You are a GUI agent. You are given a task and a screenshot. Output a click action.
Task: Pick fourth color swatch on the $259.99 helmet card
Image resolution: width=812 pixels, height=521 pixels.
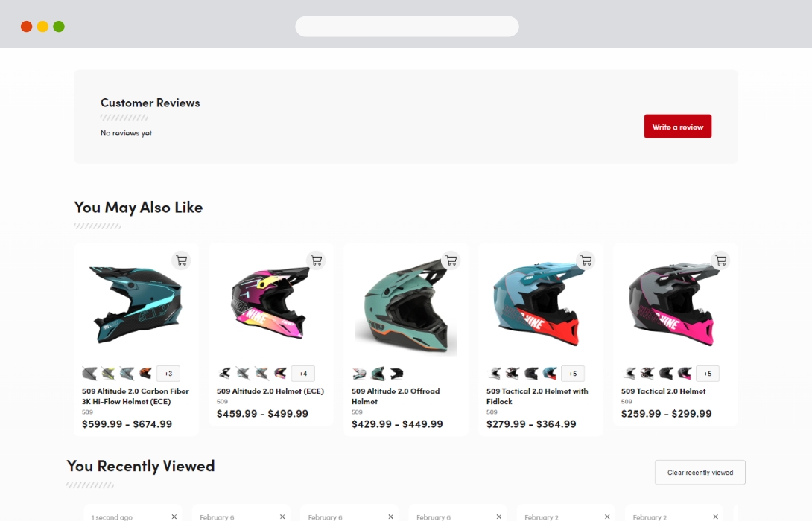(685, 373)
